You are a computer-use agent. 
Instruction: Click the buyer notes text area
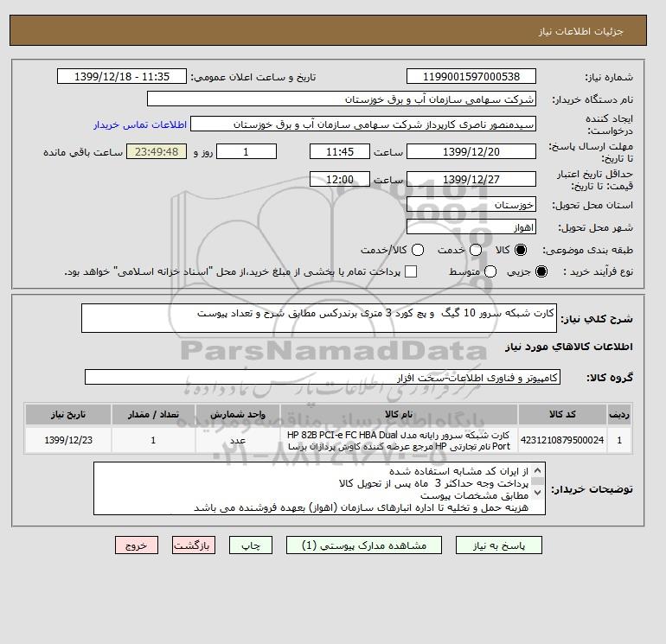pos(319,488)
